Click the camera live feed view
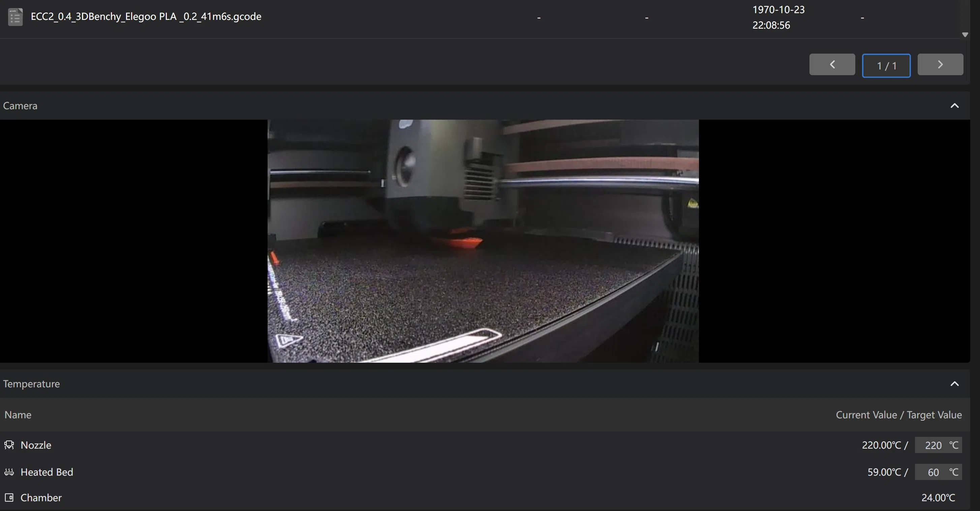The image size is (980, 511). click(483, 241)
